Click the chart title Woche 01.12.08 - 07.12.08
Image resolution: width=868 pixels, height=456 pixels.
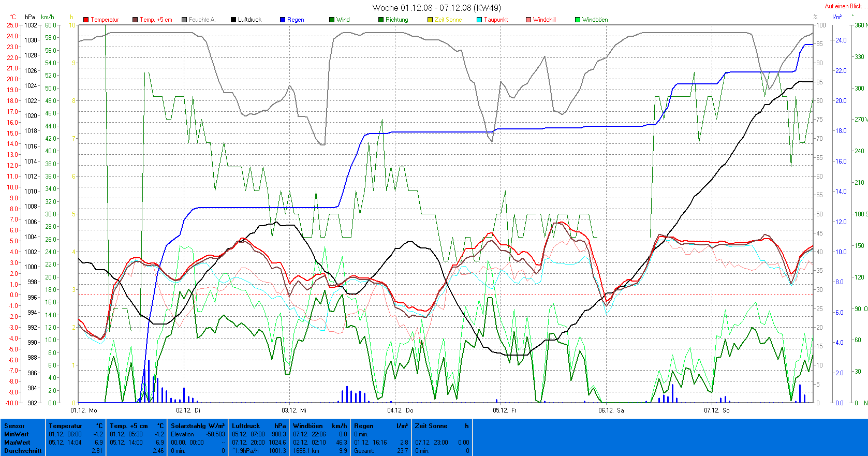(436, 8)
